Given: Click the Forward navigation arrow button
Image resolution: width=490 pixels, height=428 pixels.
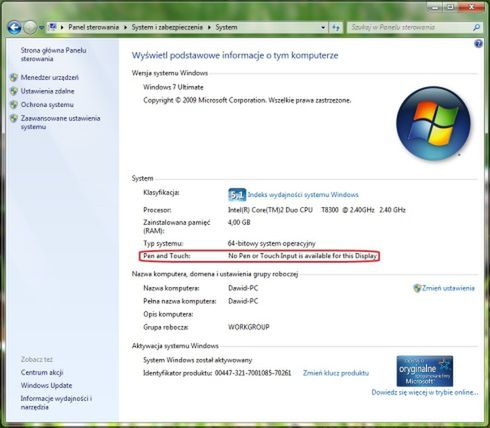Looking at the screenshot, I should click(30, 27).
